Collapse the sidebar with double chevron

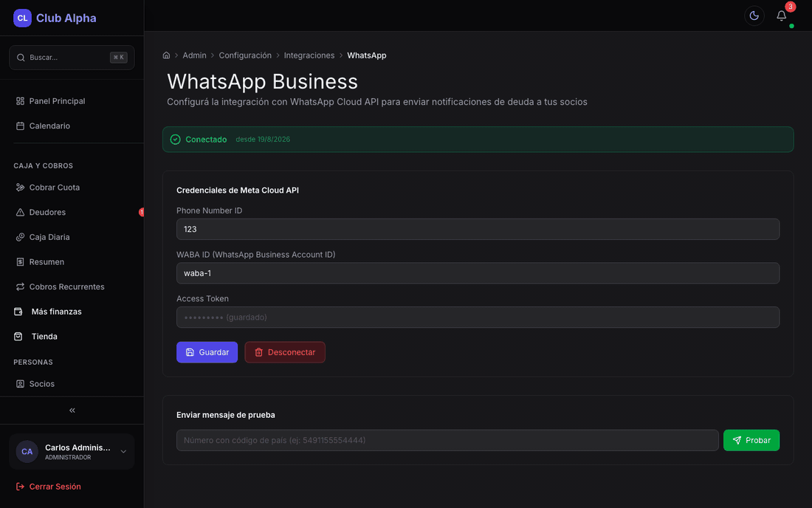coord(72,410)
